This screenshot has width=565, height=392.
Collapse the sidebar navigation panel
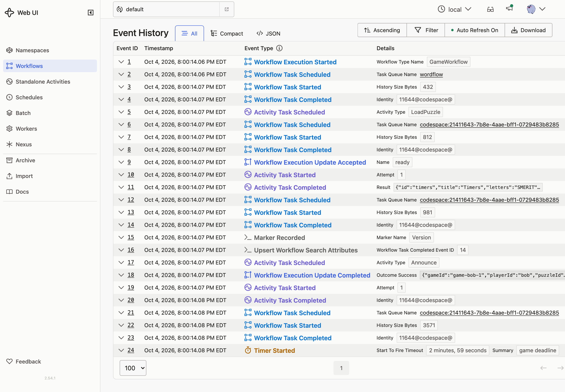coord(91,13)
